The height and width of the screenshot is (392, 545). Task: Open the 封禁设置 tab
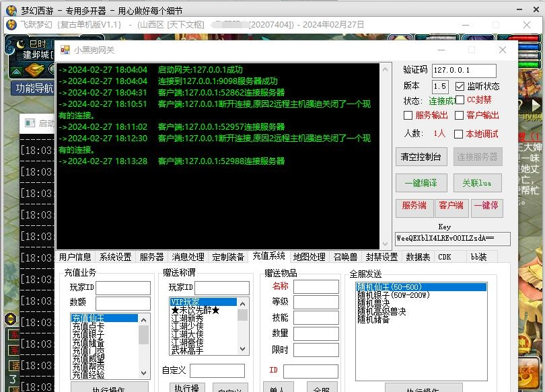(x=381, y=257)
